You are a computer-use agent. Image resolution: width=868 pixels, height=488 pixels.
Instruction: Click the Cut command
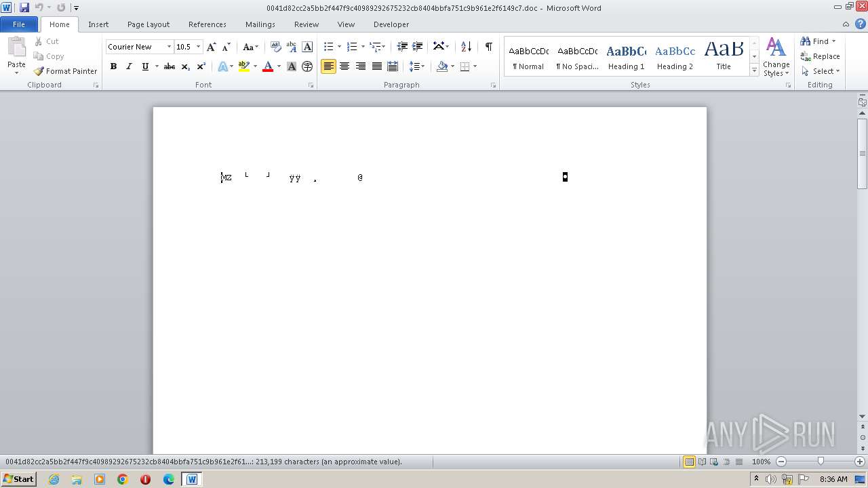point(47,41)
